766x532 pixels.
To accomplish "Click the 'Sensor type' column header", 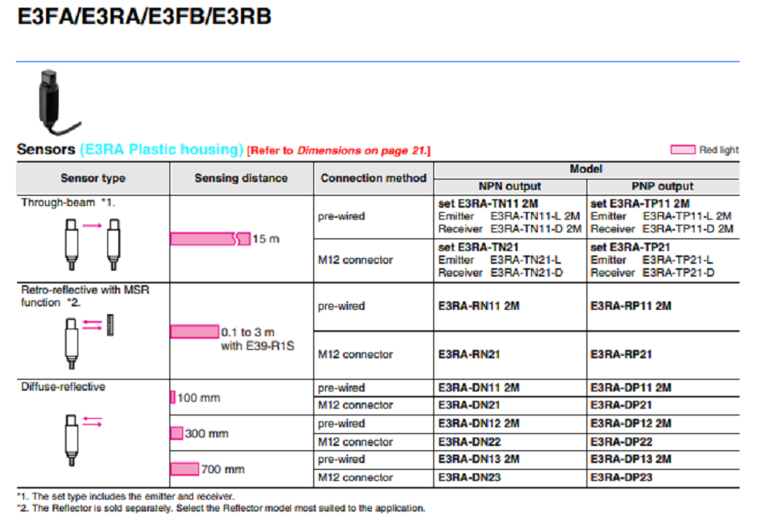I will pos(93,178).
